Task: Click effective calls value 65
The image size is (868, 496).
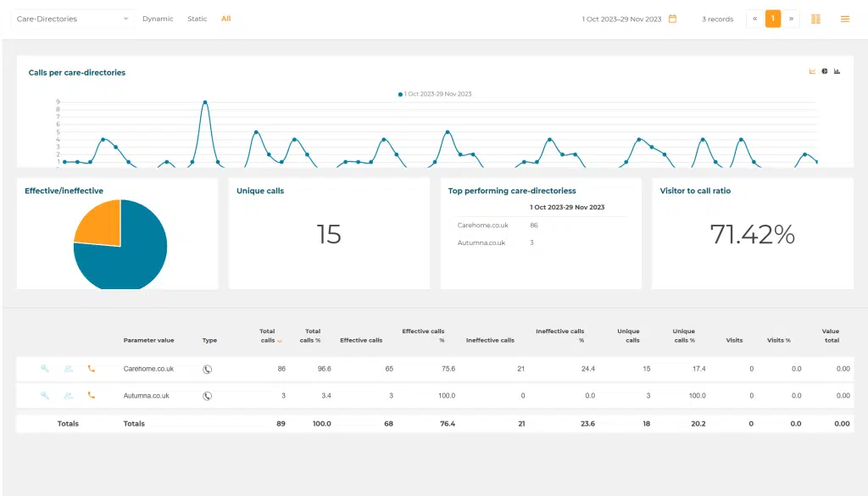Action: [x=389, y=369]
